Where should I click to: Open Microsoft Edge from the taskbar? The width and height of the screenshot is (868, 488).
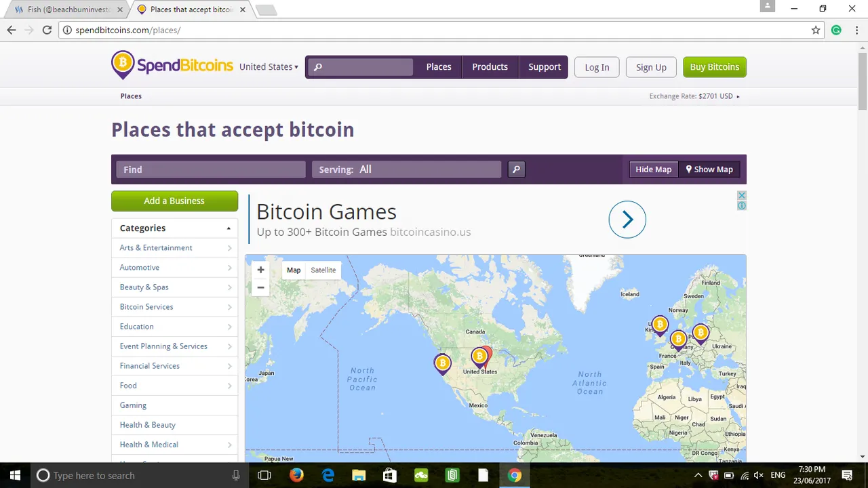pos(328,475)
